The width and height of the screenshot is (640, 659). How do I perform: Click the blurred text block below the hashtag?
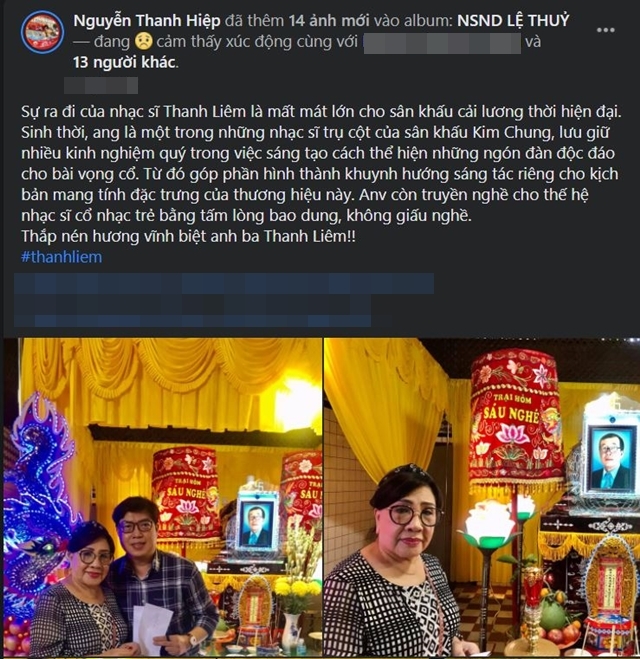click(x=224, y=300)
